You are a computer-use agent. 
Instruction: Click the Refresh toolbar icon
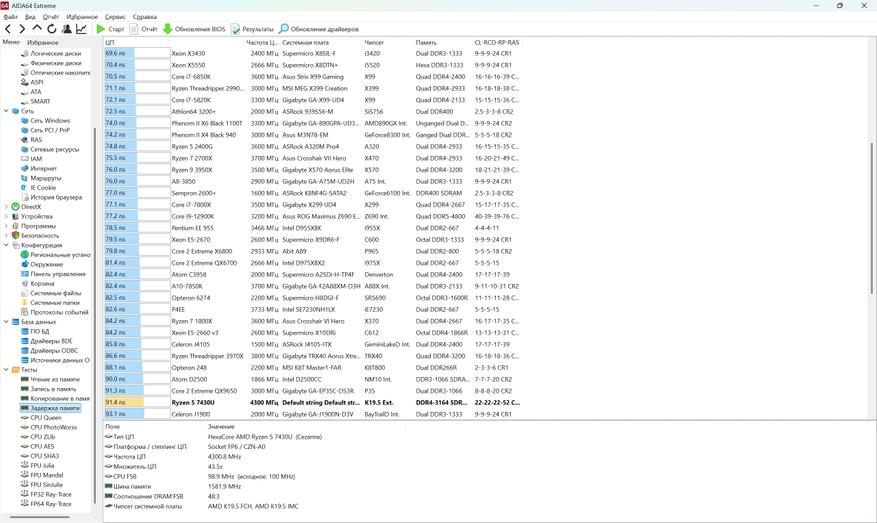[51, 29]
